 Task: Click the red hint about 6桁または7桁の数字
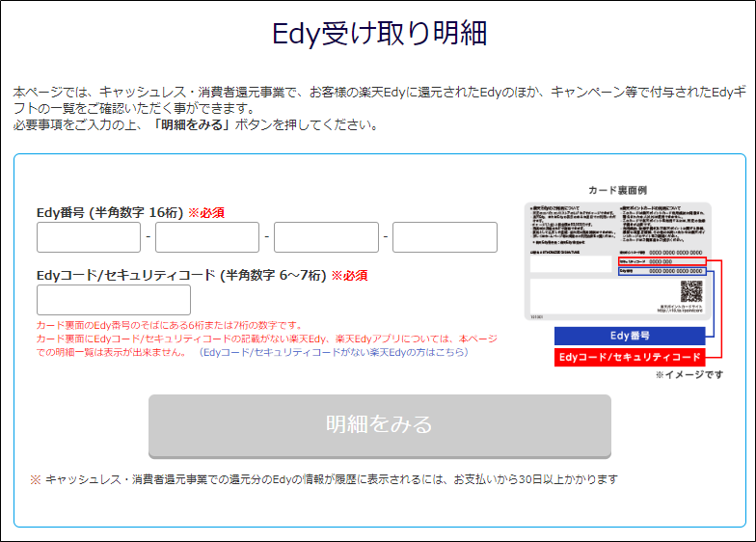click(170, 326)
